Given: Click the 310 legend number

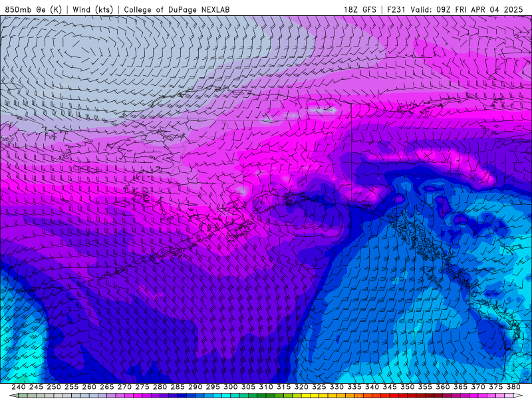Looking at the screenshot, I should (265, 387).
